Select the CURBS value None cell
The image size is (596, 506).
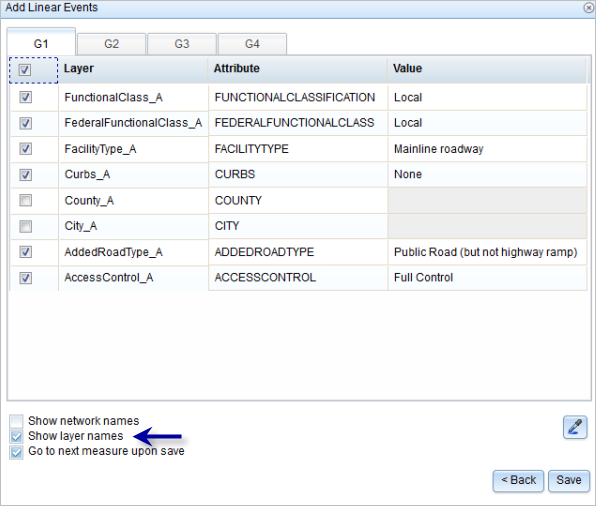click(x=487, y=174)
